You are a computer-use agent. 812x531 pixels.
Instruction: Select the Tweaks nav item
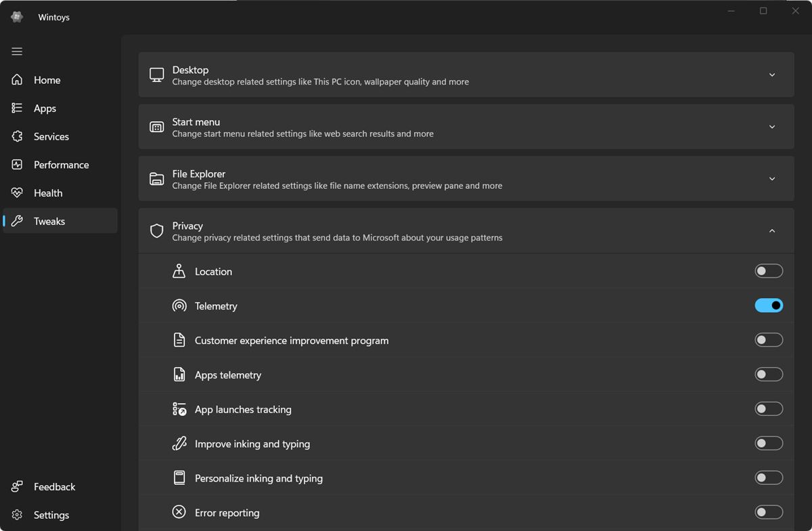pyautogui.click(x=60, y=221)
